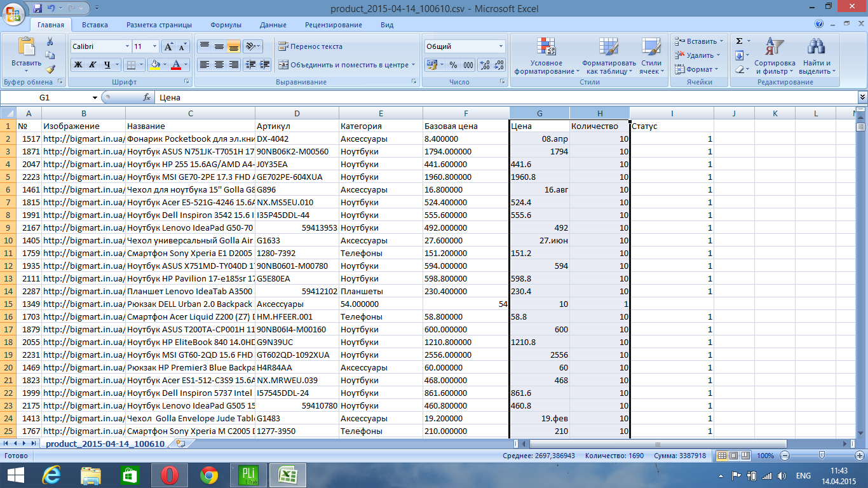Open the Общий number format dropdown
This screenshot has height=488, width=868.
tap(501, 46)
